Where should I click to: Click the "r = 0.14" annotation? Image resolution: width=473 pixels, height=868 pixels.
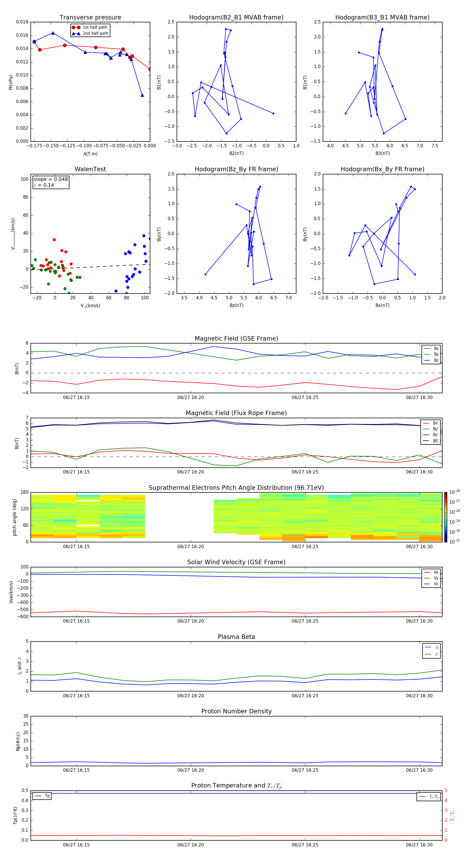[44, 185]
